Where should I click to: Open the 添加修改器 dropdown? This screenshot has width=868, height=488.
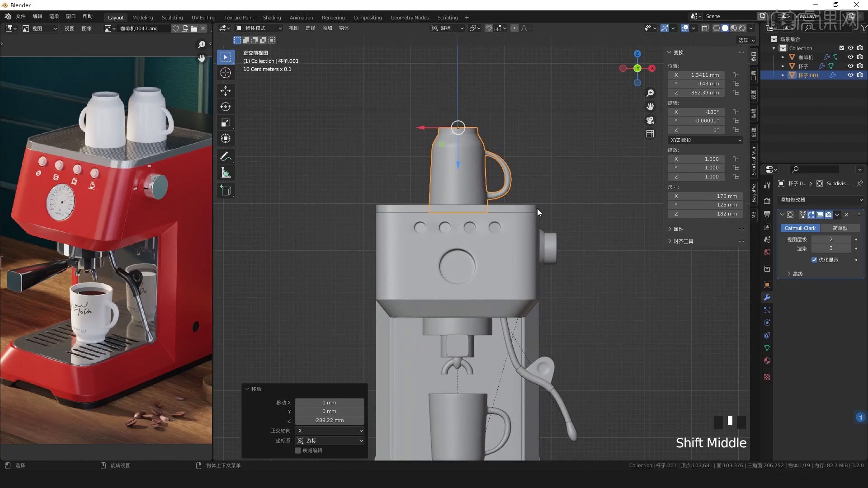(821, 199)
